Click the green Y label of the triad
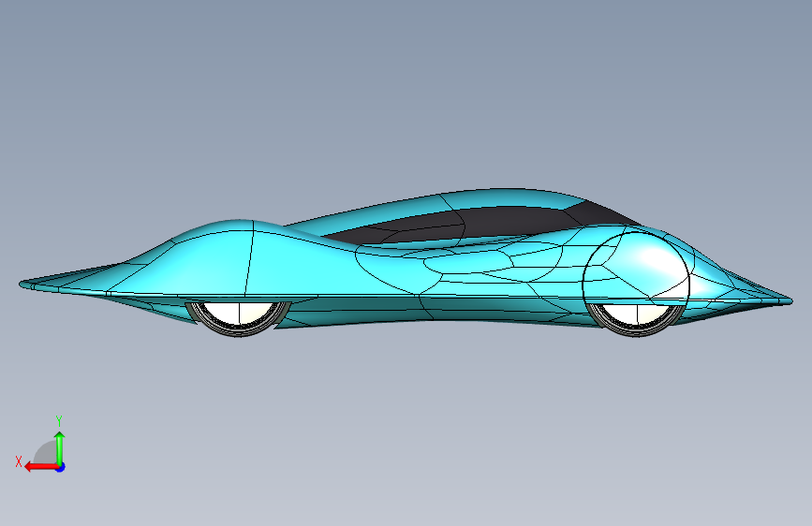This screenshot has height=526, width=812. coord(59,421)
